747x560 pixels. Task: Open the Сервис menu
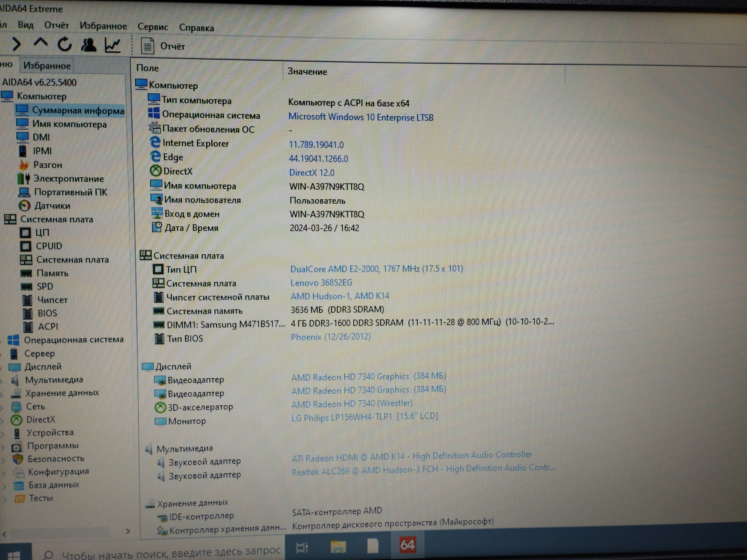click(x=153, y=27)
